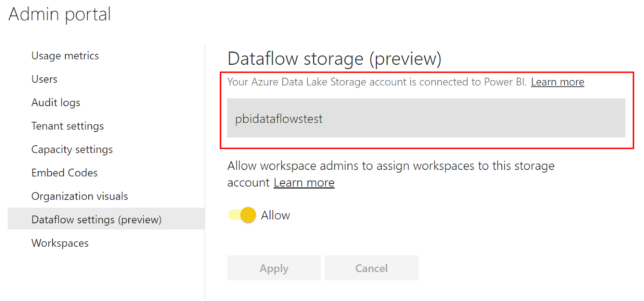
Task: Open Learn more about Azure Data Lake Storage
Action: (x=557, y=82)
